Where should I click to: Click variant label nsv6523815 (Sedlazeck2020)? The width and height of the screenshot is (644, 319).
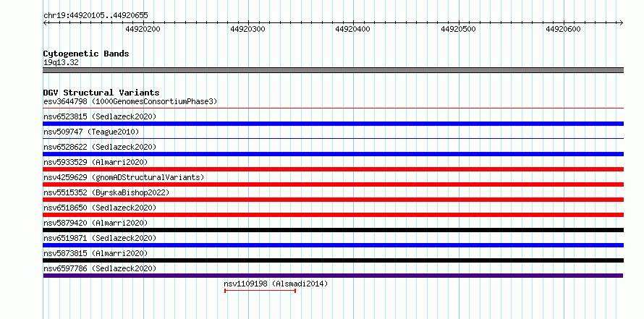point(100,116)
